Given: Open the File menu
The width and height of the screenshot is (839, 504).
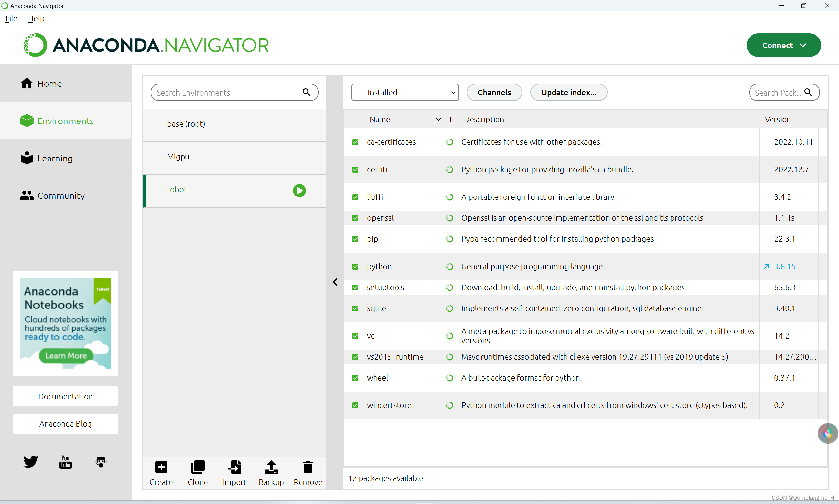Looking at the screenshot, I should (11, 19).
